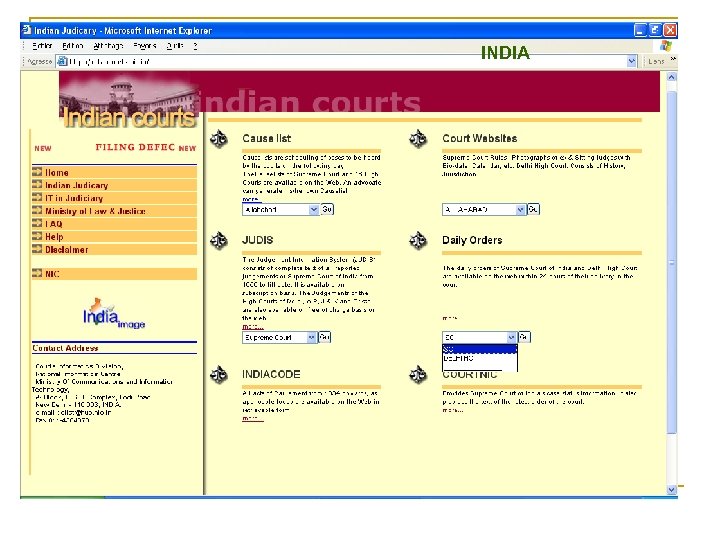720x540 pixels.
Task: Expand the Liens toolbar chevron
Action: (673, 59)
